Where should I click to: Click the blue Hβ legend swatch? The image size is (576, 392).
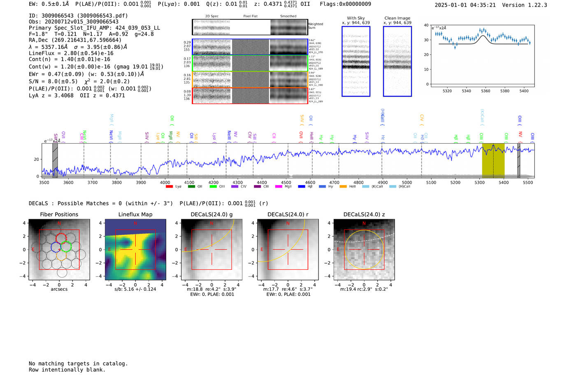302,187
